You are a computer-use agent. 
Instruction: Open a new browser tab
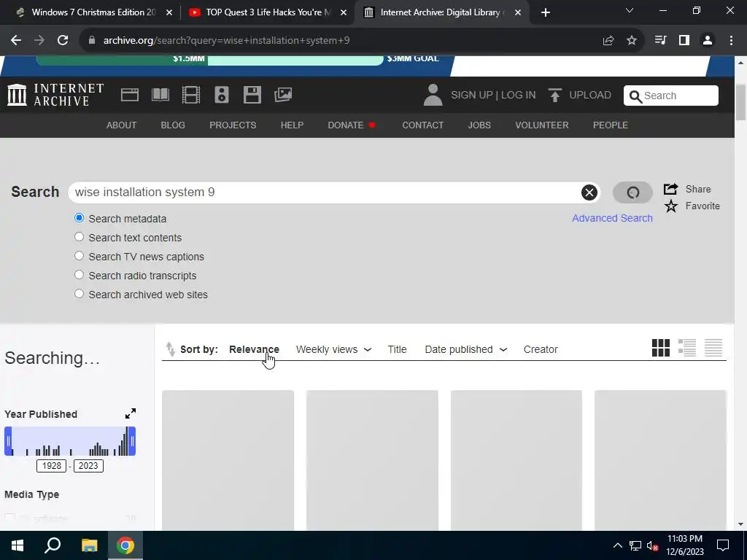546,12
